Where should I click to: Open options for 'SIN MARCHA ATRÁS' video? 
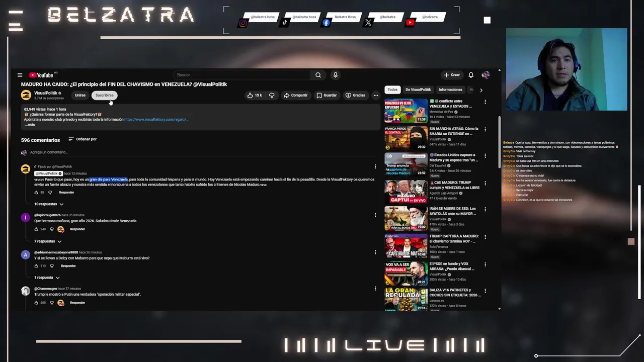(x=485, y=129)
